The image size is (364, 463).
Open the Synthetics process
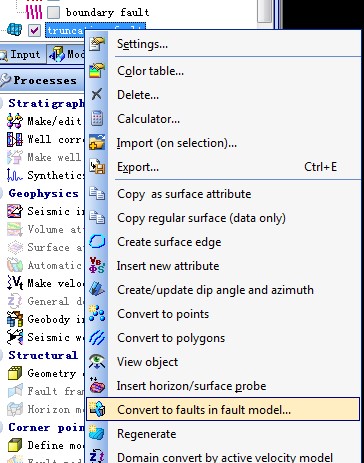(56, 175)
